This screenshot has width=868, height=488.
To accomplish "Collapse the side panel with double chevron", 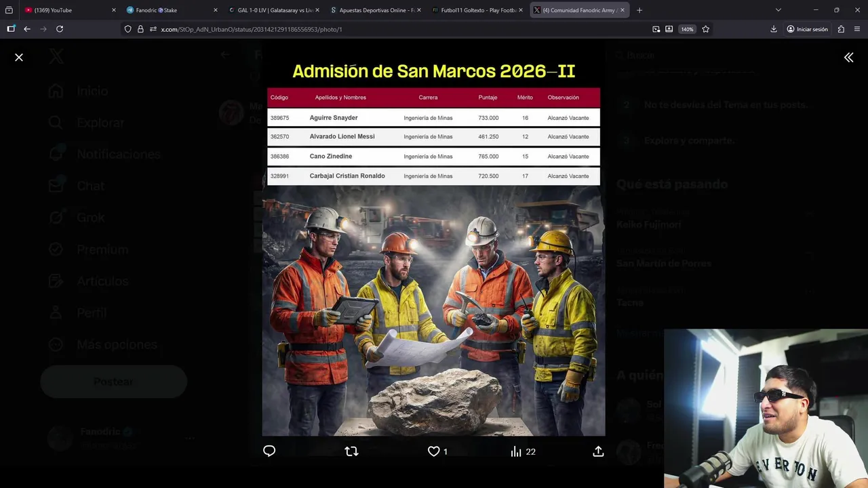I will (x=848, y=58).
